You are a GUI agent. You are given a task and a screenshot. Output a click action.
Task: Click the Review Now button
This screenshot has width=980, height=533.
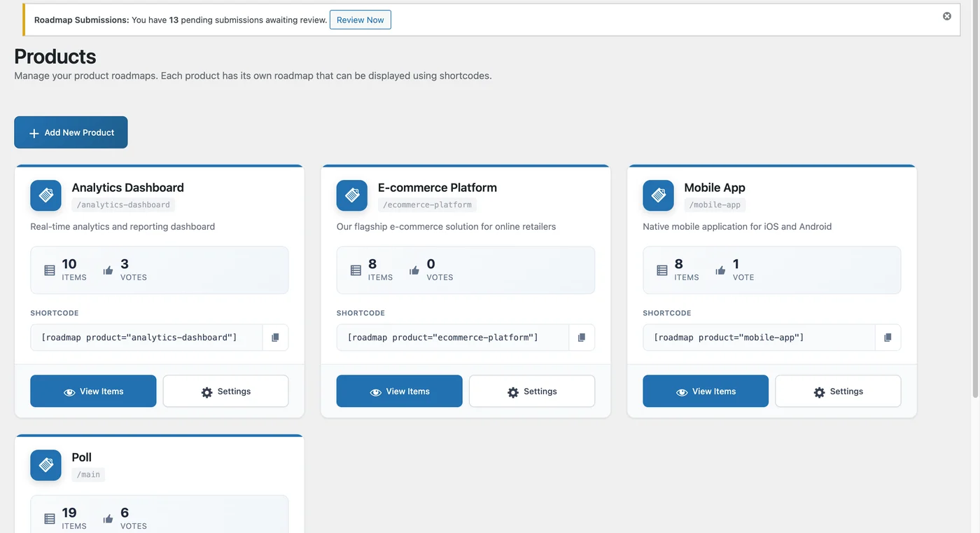360,20
